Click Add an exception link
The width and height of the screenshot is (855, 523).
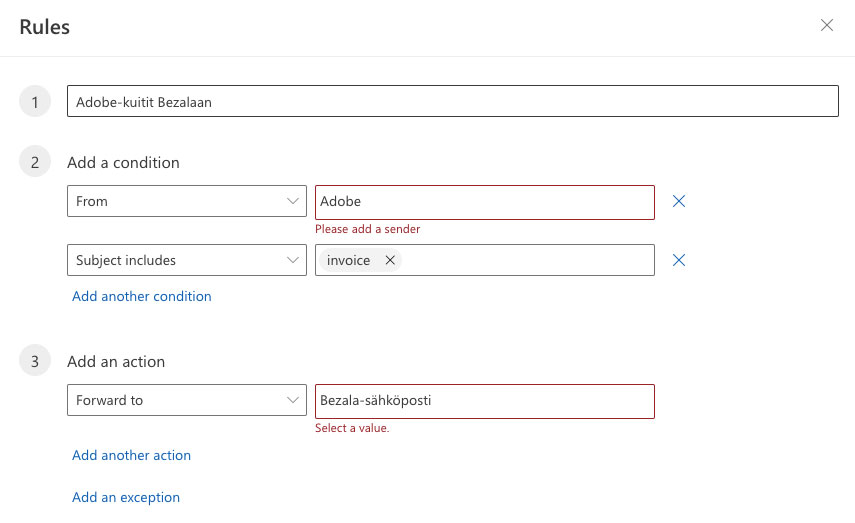coord(126,497)
